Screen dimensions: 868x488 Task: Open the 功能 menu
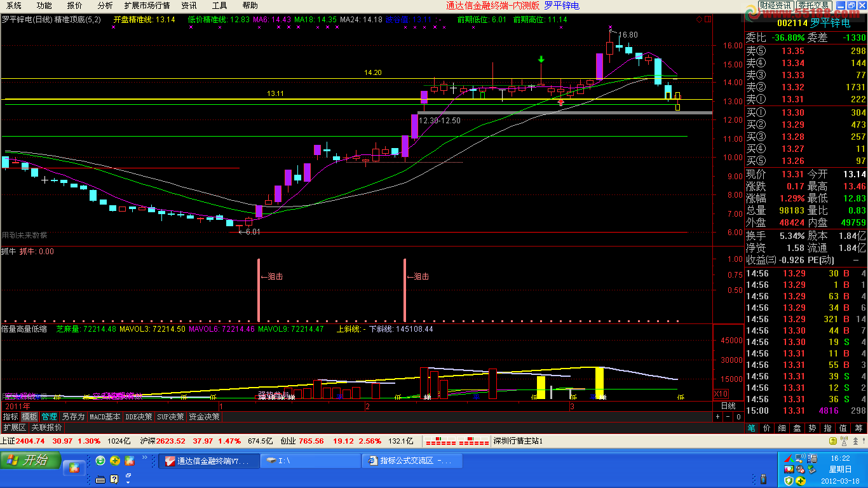tap(44, 5)
